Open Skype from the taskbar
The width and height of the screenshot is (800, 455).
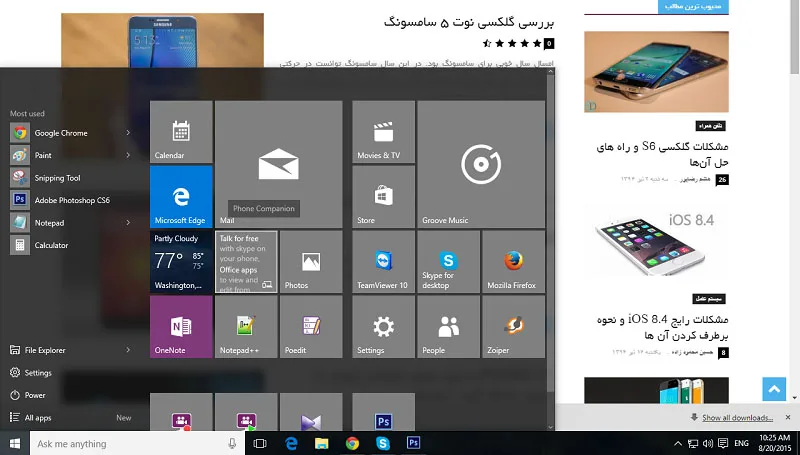point(383,443)
